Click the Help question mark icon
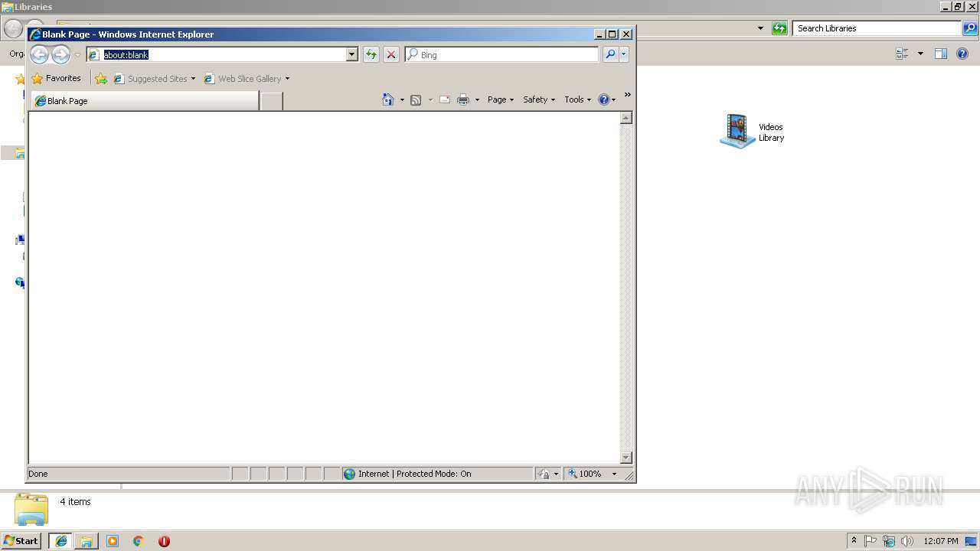Screen dimensions: 980x551 click(x=603, y=99)
